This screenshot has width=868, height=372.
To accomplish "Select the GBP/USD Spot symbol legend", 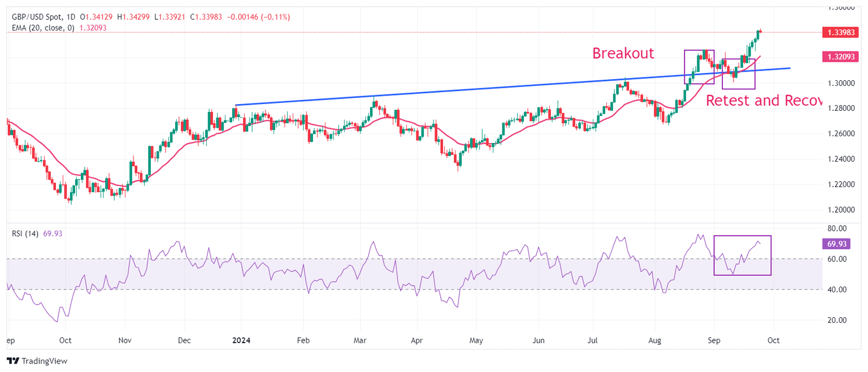I will (37, 17).
